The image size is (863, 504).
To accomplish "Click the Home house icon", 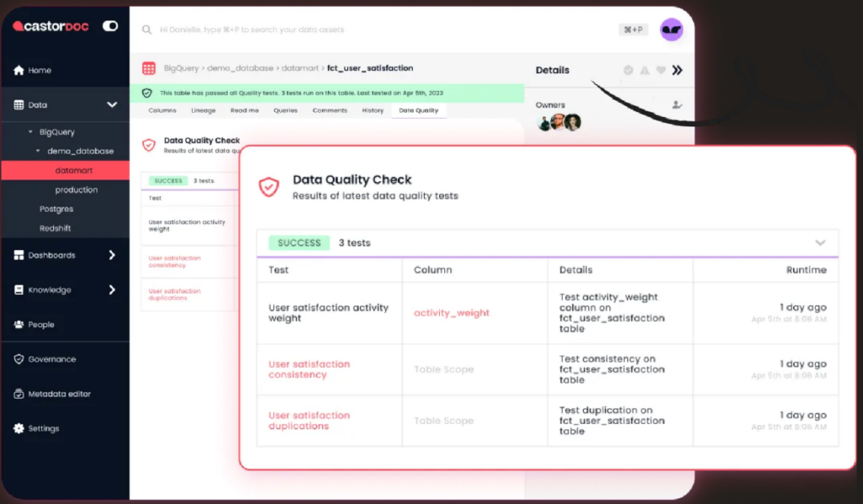I will pos(19,70).
